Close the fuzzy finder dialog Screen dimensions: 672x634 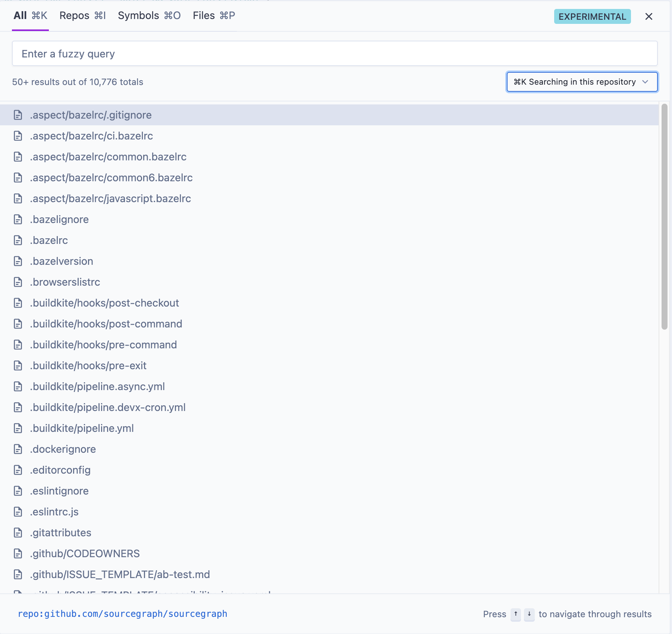click(x=649, y=16)
